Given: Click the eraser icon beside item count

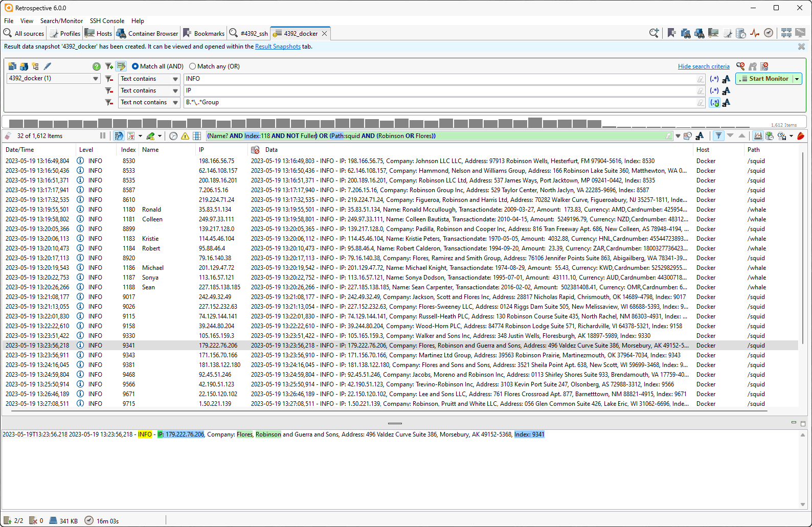Looking at the screenshot, I should (x=8, y=136).
